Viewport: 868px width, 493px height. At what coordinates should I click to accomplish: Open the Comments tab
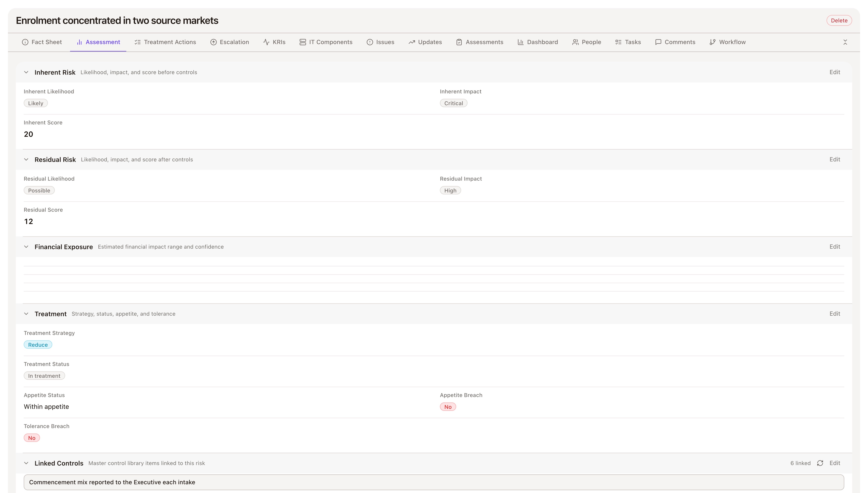tap(675, 42)
